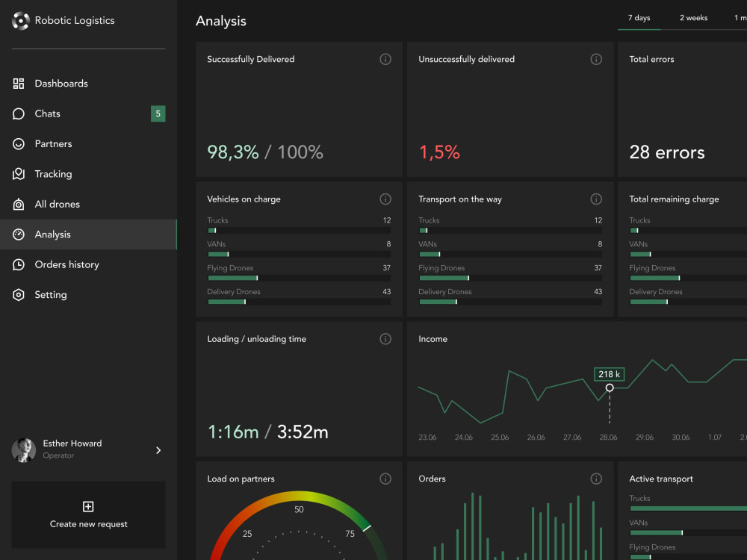Show info for Load on partners
Viewport: 747px width, 560px height.
click(385, 479)
